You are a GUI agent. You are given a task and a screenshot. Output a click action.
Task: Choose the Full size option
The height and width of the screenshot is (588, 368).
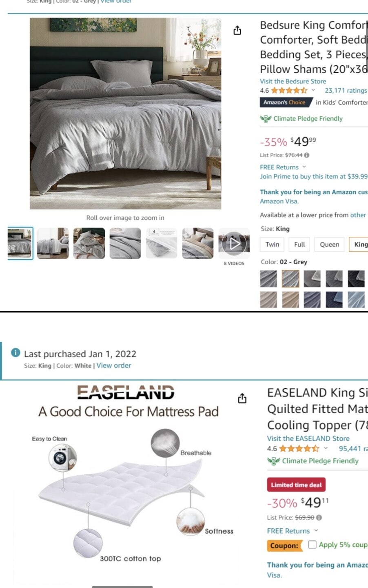(x=299, y=244)
